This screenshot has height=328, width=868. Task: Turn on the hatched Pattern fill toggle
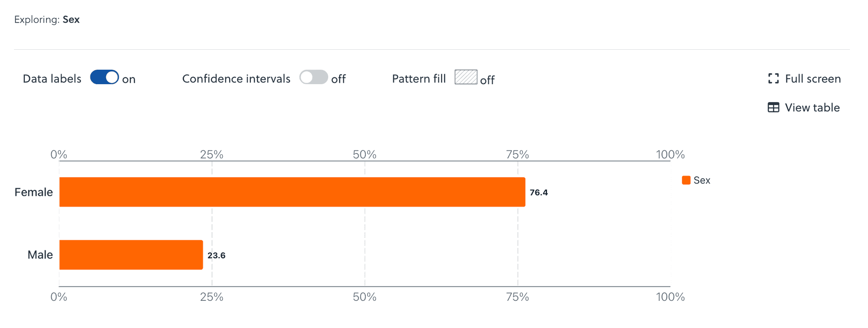click(466, 77)
